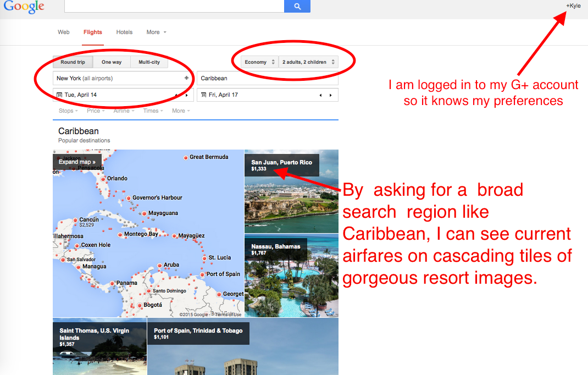588x375 pixels.
Task: Open the Economy cabin class dropdown
Action: [x=259, y=62]
